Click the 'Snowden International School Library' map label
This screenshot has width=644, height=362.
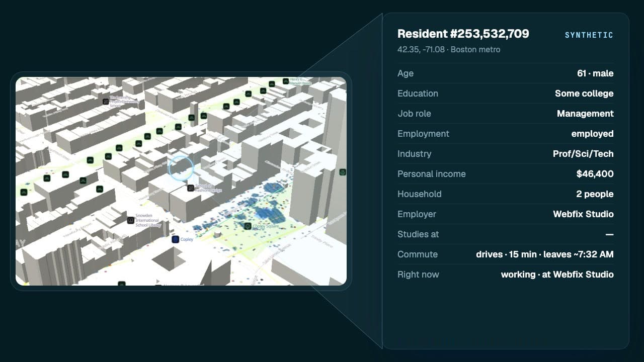coord(148,220)
